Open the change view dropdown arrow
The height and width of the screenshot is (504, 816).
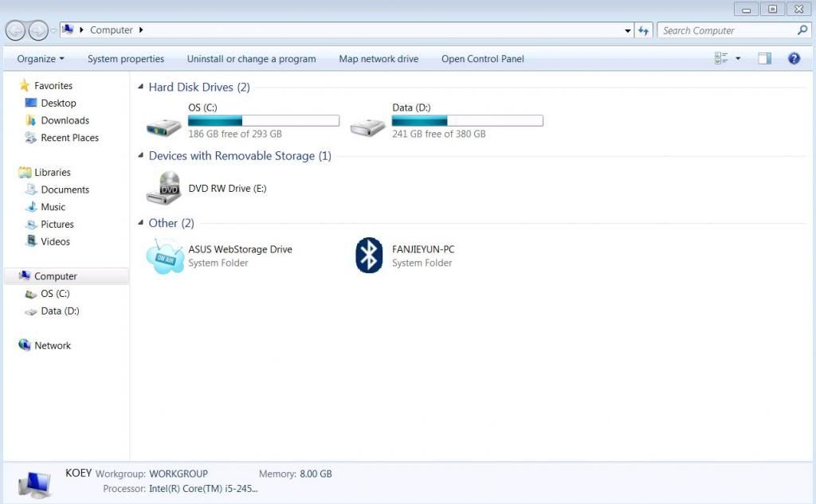tap(738, 58)
